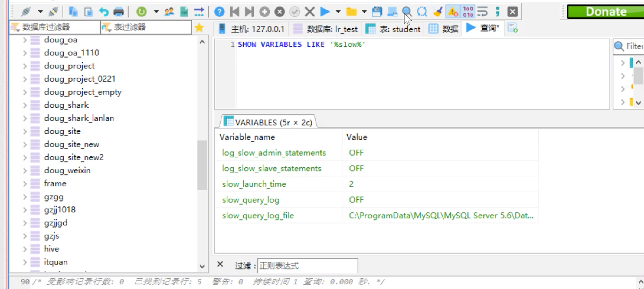Click the paste clipboard icon
The width and height of the screenshot is (644, 289).
pos(88,12)
